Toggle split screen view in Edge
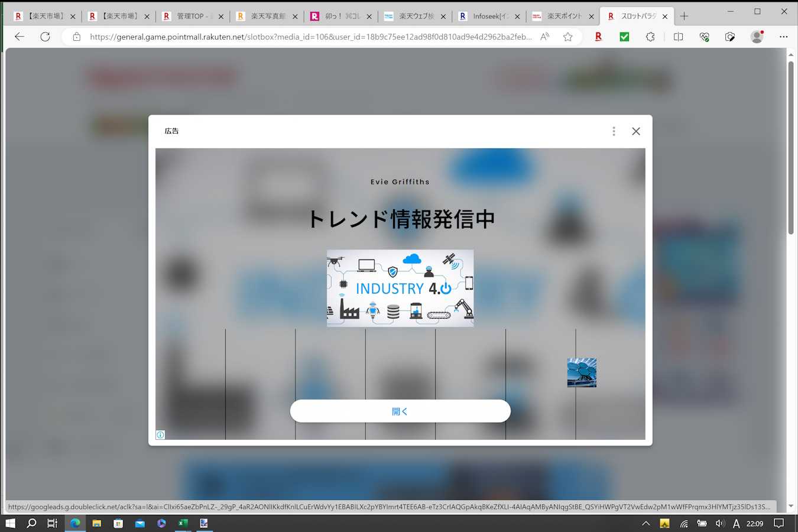Viewport: 798px width, 532px height. [678, 37]
